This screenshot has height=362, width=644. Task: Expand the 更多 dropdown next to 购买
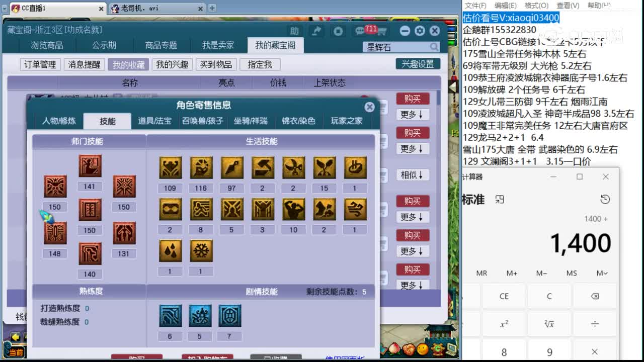(413, 115)
